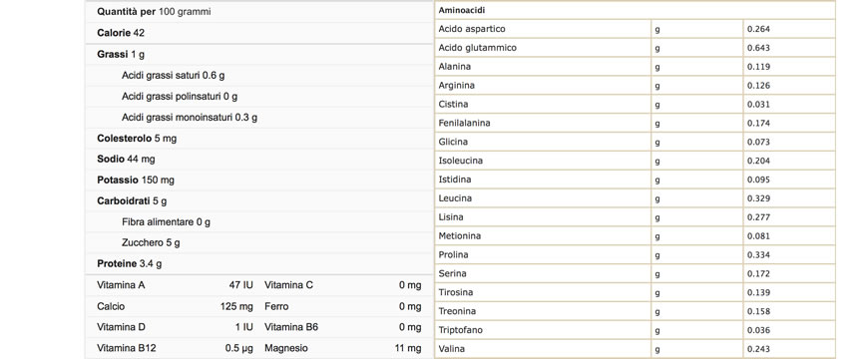The image size is (868, 359).
Task: Select the Prolina value 0.334
Action: (x=758, y=255)
